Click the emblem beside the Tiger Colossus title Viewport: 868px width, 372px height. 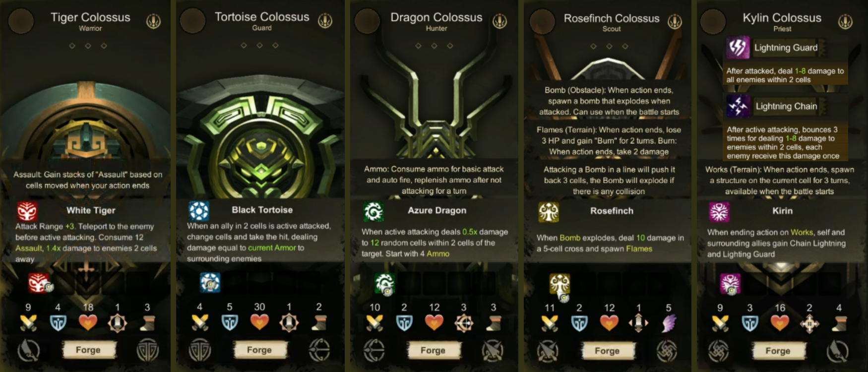click(154, 21)
